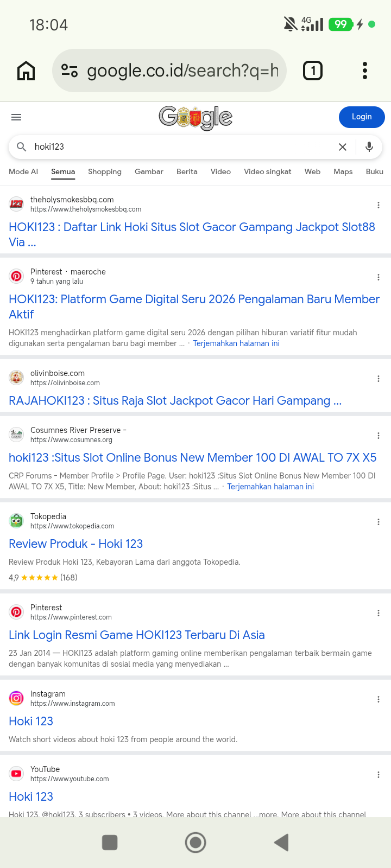391x868 pixels.
Task: Click https://www.instagram.com URL text
Action: coord(73,704)
